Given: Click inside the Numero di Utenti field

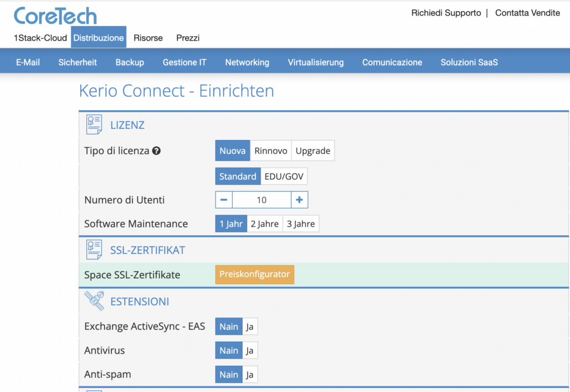Looking at the screenshot, I should click(261, 200).
